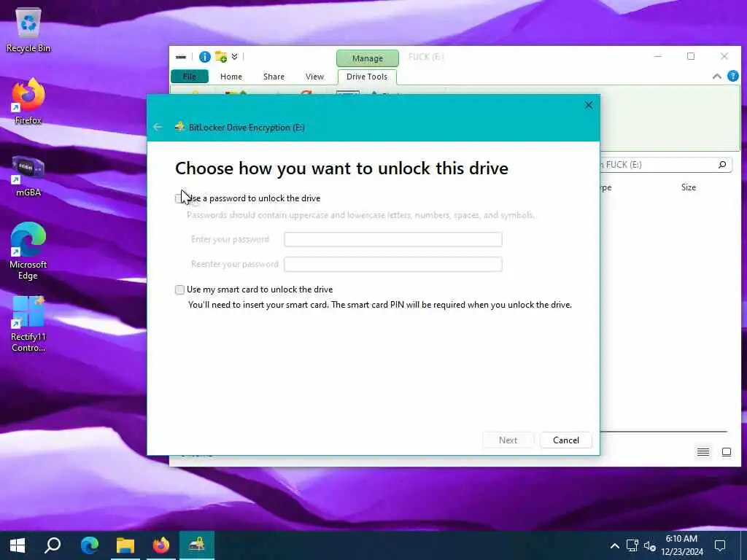Viewport: 747px width, 560px height.
Task: Enable 'Use my smart card to unlock the drive'
Action: point(179,289)
